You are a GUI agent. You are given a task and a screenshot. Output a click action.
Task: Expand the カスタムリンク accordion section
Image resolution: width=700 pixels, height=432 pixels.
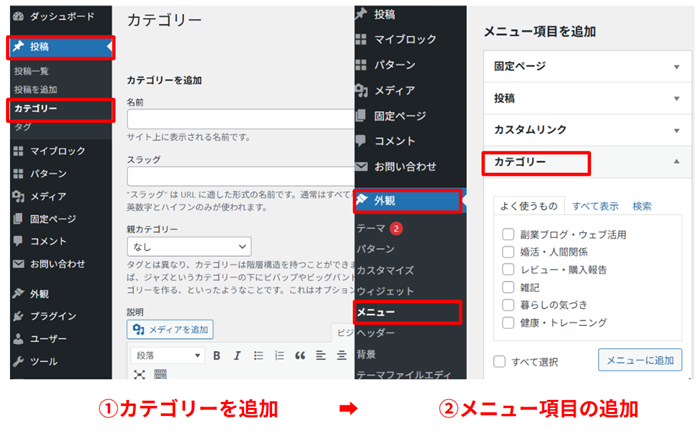coord(585,130)
